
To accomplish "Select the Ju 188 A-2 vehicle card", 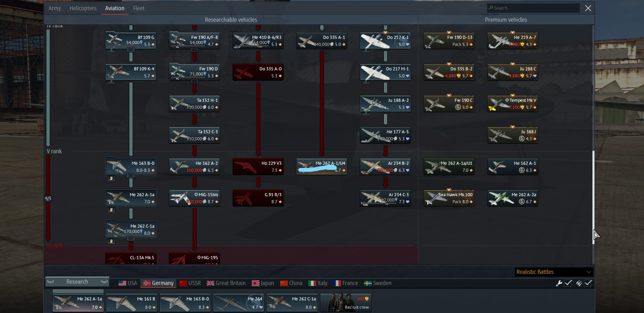I will pyautogui.click(x=385, y=104).
